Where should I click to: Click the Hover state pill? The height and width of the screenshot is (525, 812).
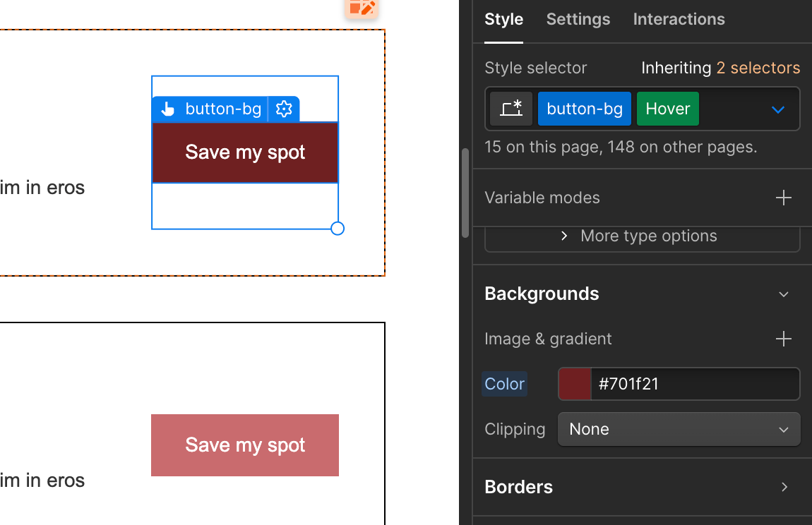click(667, 109)
